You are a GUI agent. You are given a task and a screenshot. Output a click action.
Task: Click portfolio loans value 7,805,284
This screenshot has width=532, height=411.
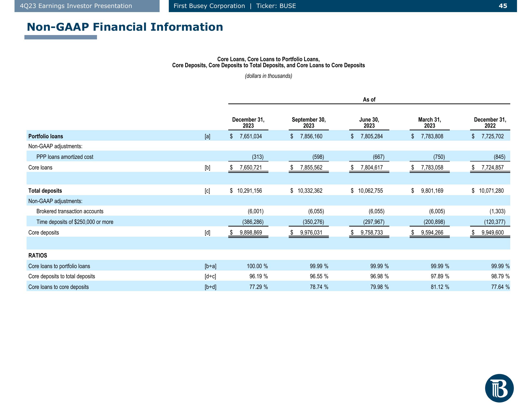click(x=371, y=136)
